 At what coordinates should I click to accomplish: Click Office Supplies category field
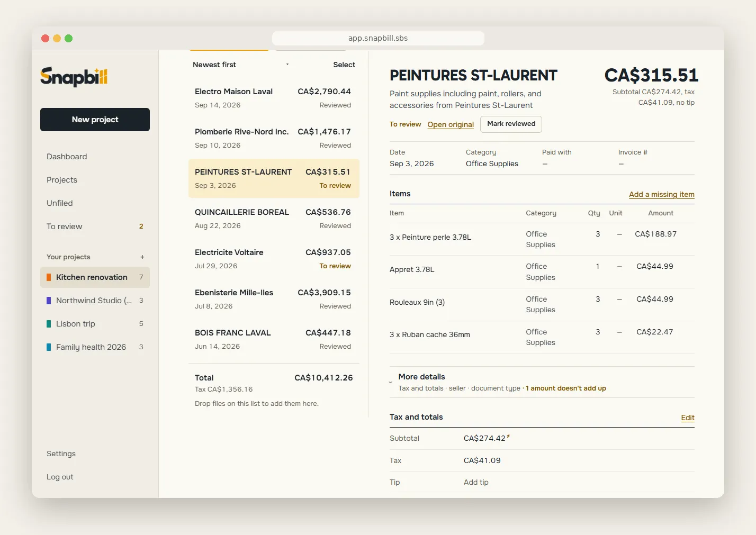[x=492, y=164]
